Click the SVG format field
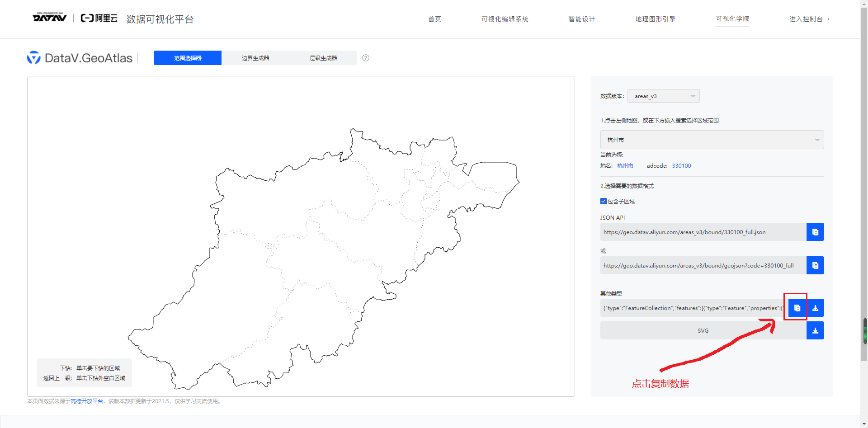868x428 pixels. click(x=703, y=330)
